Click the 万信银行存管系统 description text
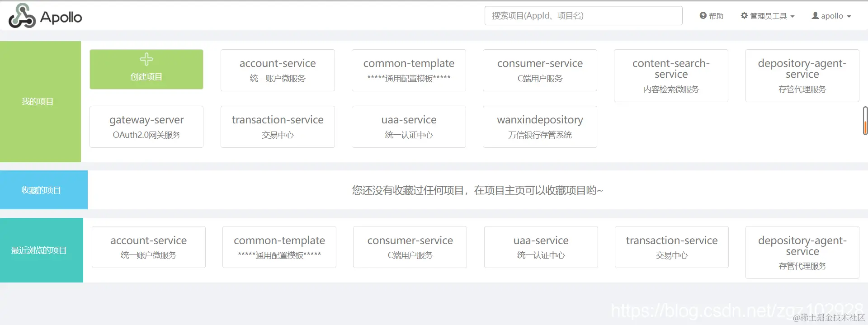This screenshot has height=325, width=868. pyautogui.click(x=540, y=135)
